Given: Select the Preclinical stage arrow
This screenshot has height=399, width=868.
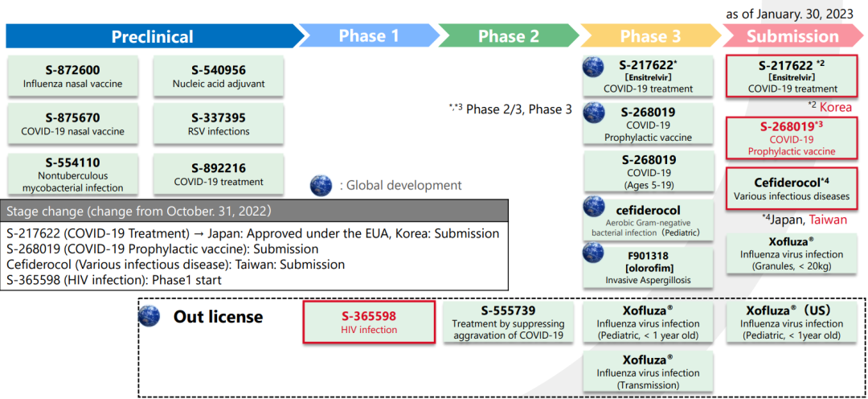Looking at the screenshot, I should coord(155,36).
